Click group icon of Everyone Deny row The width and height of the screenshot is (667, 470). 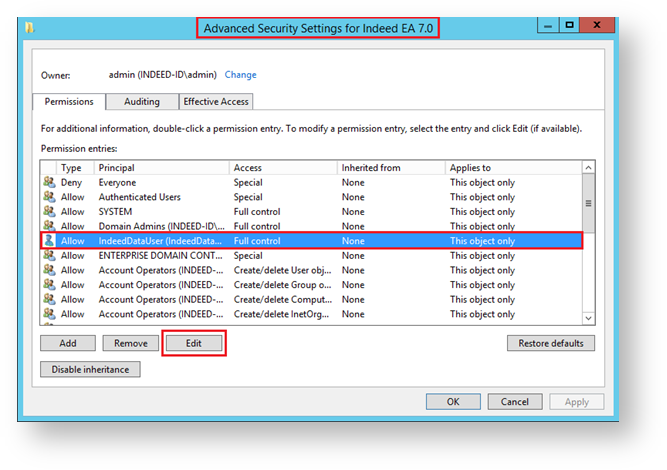tap(49, 182)
